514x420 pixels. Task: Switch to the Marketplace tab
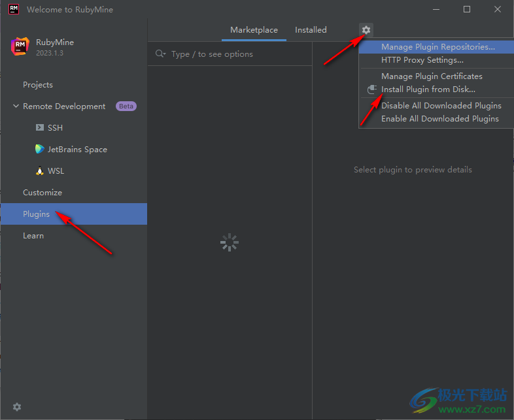[254, 30]
